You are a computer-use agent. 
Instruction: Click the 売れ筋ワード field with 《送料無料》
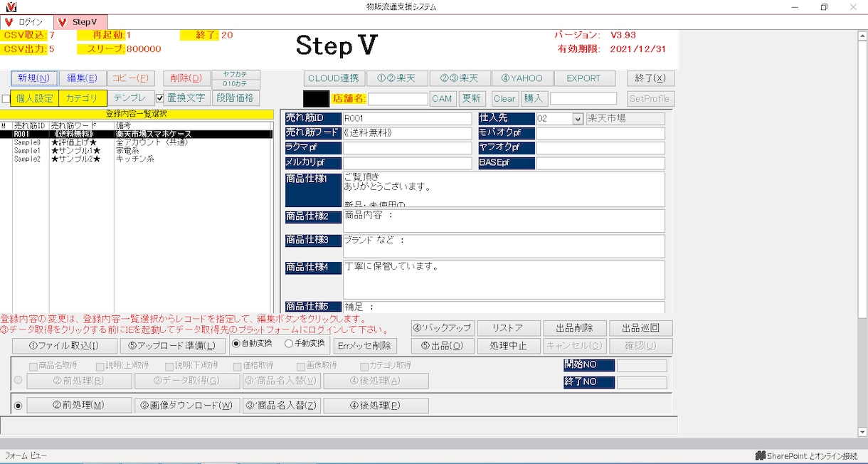tap(407, 133)
